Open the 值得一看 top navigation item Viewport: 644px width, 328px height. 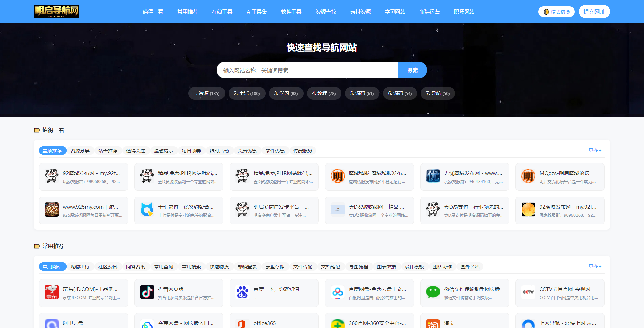[x=153, y=12]
